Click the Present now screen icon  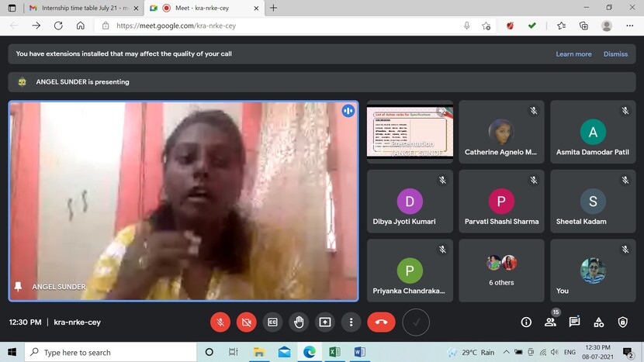325,322
